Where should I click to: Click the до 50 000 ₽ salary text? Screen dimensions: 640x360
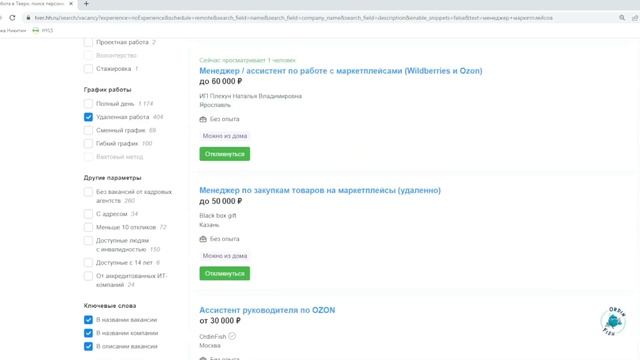pos(220,201)
